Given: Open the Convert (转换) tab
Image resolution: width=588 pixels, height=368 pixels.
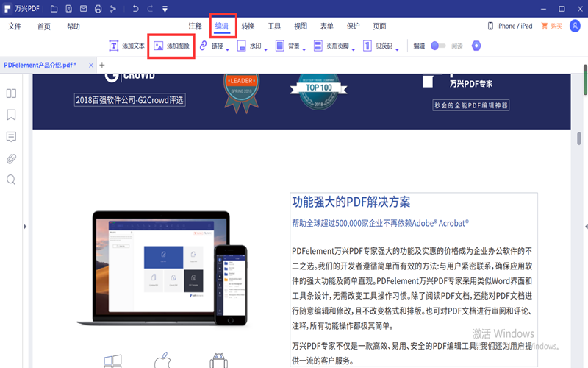Looking at the screenshot, I should (x=248, y=26).
